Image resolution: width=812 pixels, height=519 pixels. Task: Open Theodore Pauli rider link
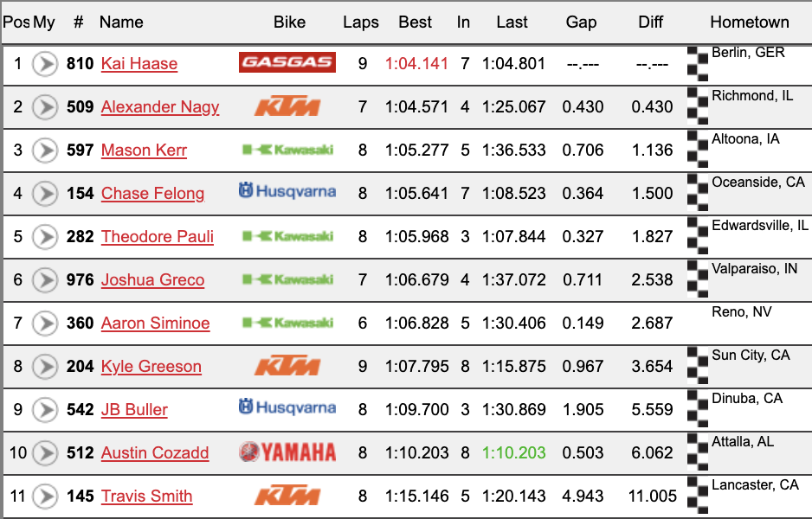pyautogui.click(x=158, y=236)
